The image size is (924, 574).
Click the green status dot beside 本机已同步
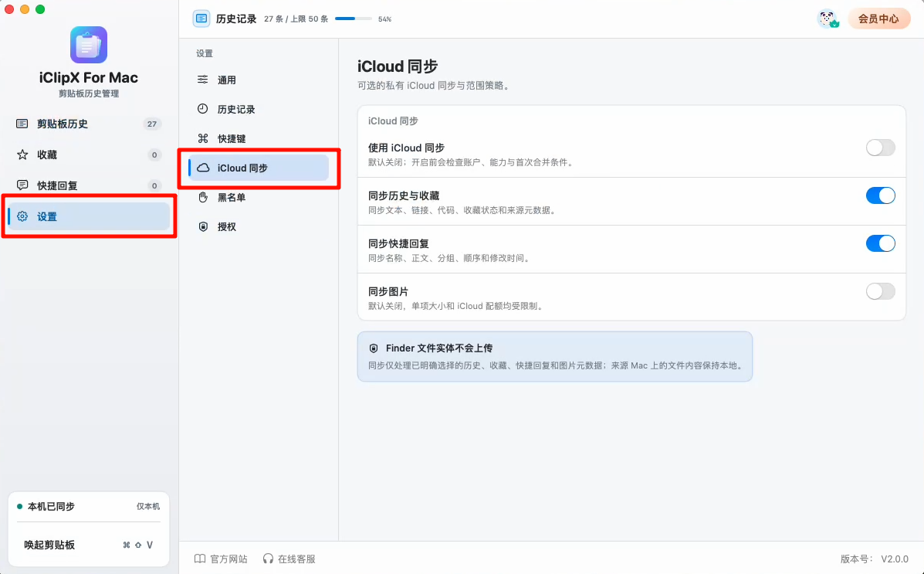point(19,507)
